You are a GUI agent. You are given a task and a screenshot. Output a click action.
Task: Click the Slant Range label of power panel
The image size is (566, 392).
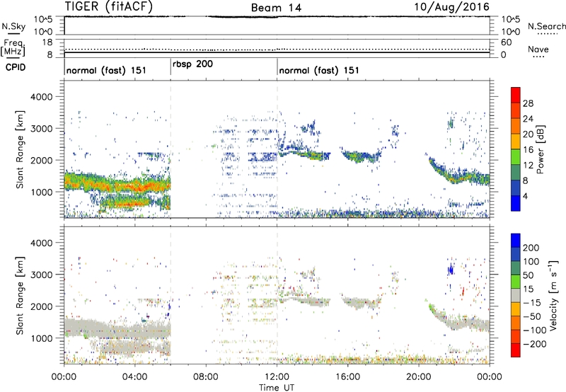[20, 149]
